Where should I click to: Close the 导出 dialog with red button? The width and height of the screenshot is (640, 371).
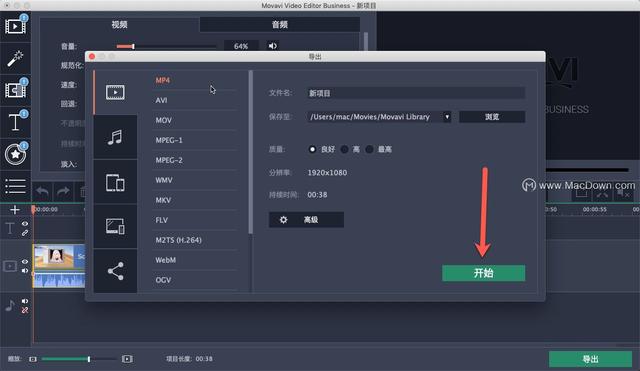coord(92,56)
